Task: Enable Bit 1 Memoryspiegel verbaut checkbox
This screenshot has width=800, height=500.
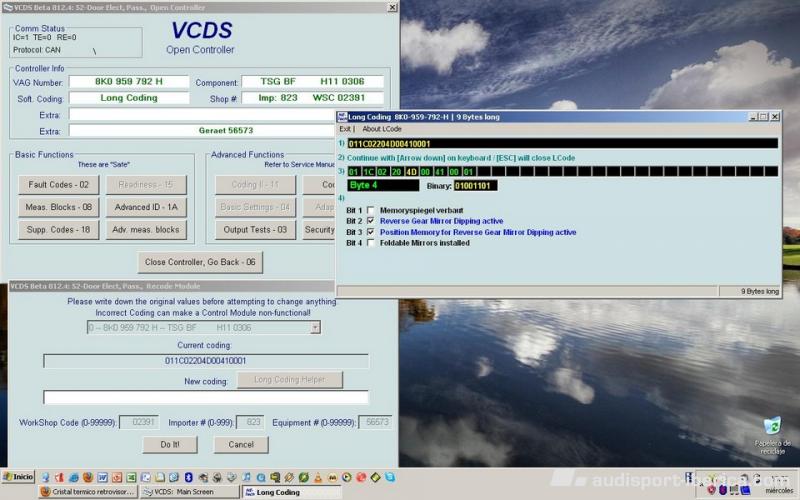Action: click(x=371, y=210)
